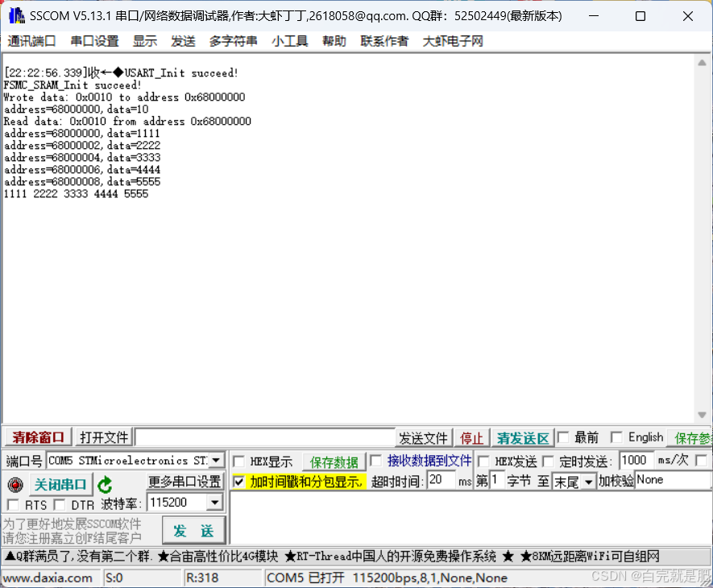The image size is (713, 588).
Task: Click the green refresh ports icon
Action: (x=105, y=484)
